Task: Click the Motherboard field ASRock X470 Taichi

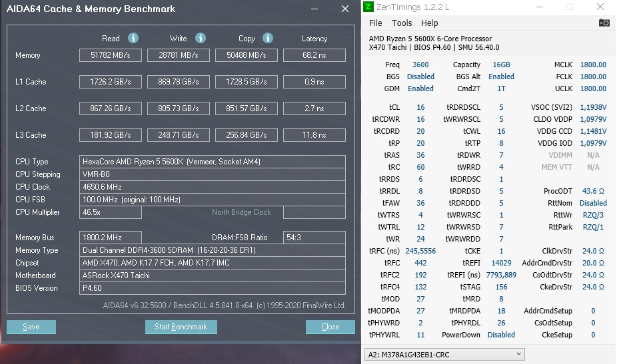Action: [213, 275]
